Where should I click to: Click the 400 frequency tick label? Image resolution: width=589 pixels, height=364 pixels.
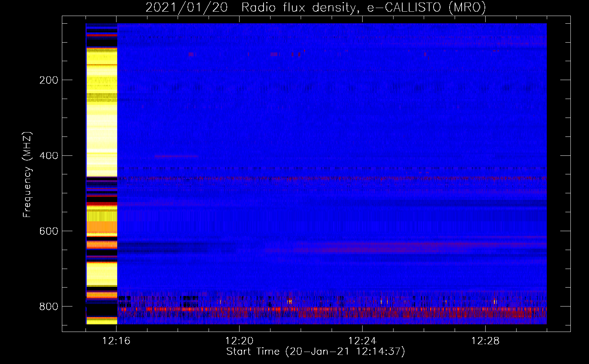click(x=49, y=156)
